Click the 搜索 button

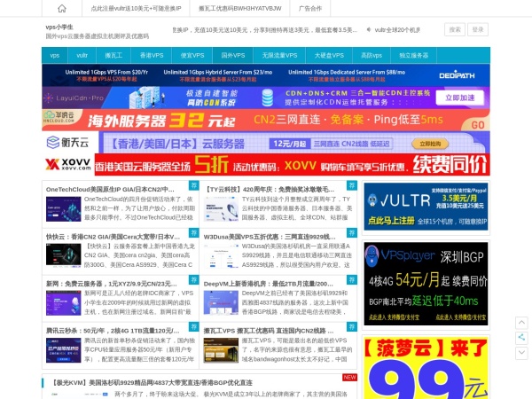[455, 29]
